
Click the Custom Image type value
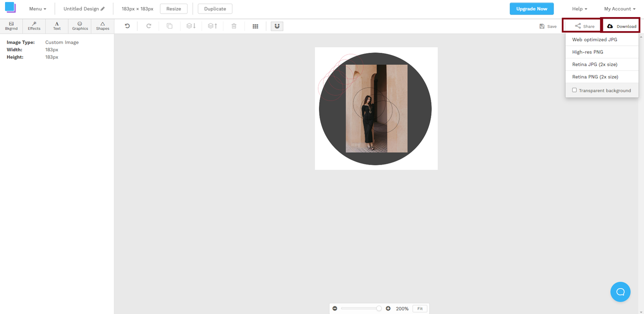(x=62, y=42)
